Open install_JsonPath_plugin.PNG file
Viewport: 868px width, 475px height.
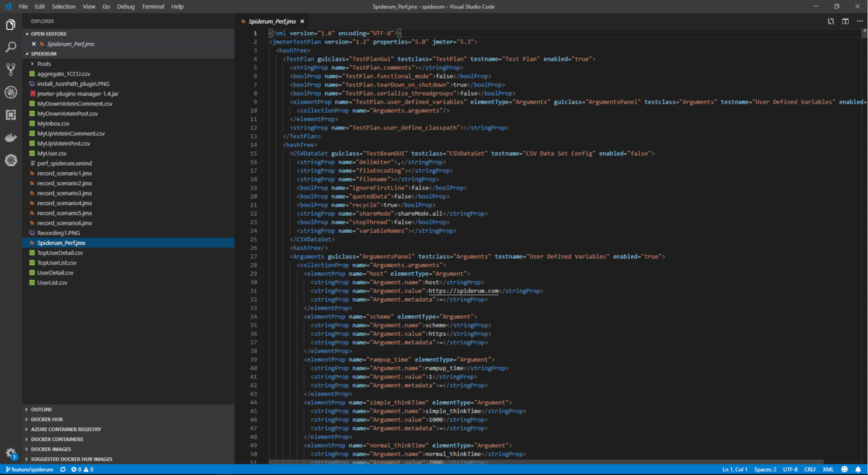(x=128, y=84)
